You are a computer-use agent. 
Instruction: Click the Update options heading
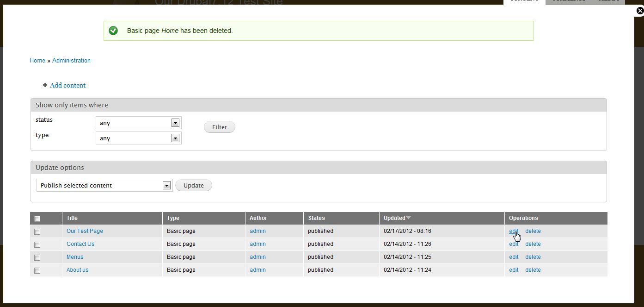60,168
